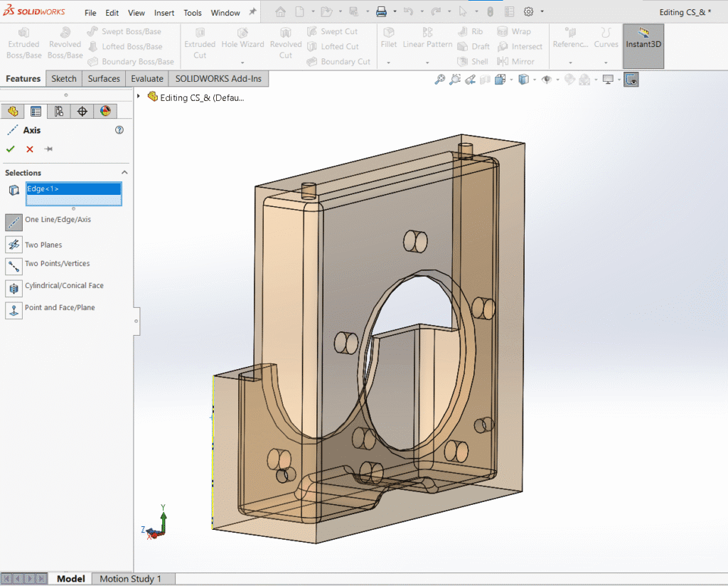Open the Insert menu
728x586 pixels.
[x=164, y=13]
